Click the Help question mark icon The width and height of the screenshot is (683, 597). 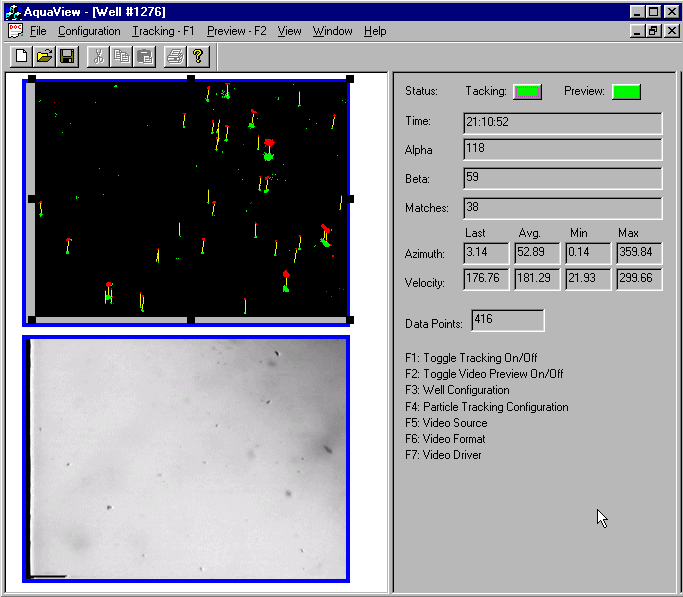point(198,56)
